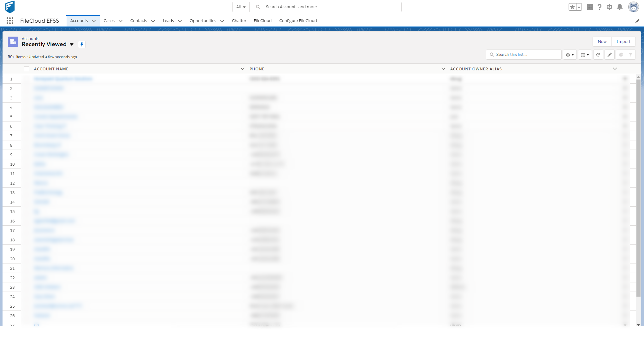Pin the Recently Viewed list view
This screenshot has width=644, height=343.
coord(82,44)
